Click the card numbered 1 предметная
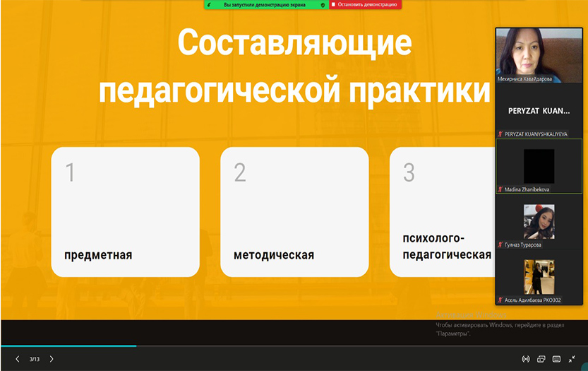 125,211
